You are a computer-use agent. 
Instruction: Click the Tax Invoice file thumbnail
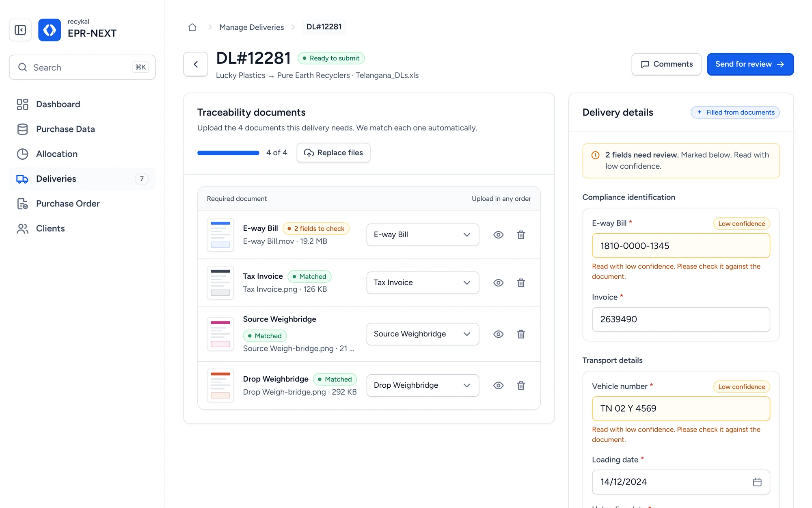coord(220,283)
